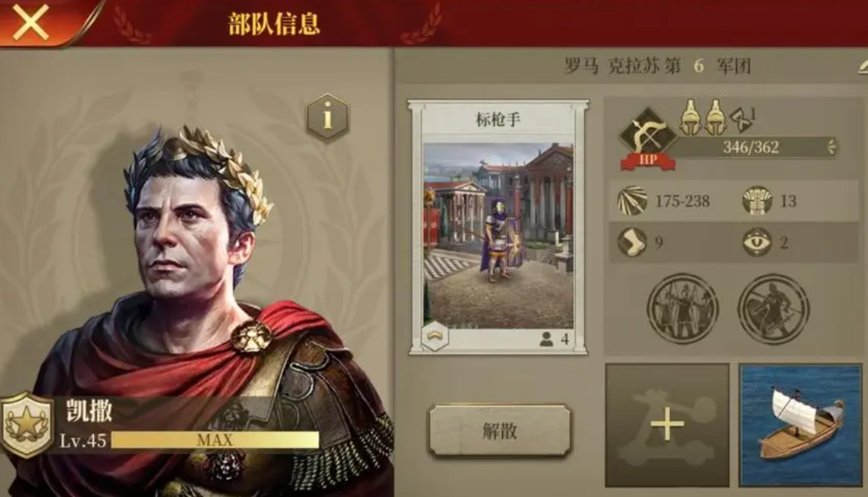The width and height of the screenshot is (868, 497).
Task: Click the armor defense icon beside 13
Action: [x=758, y=201]
